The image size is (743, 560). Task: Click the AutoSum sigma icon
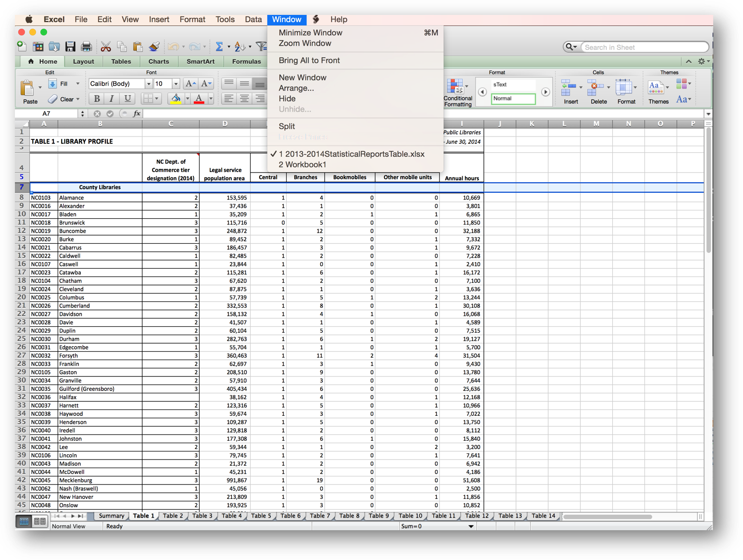[219, 47]
